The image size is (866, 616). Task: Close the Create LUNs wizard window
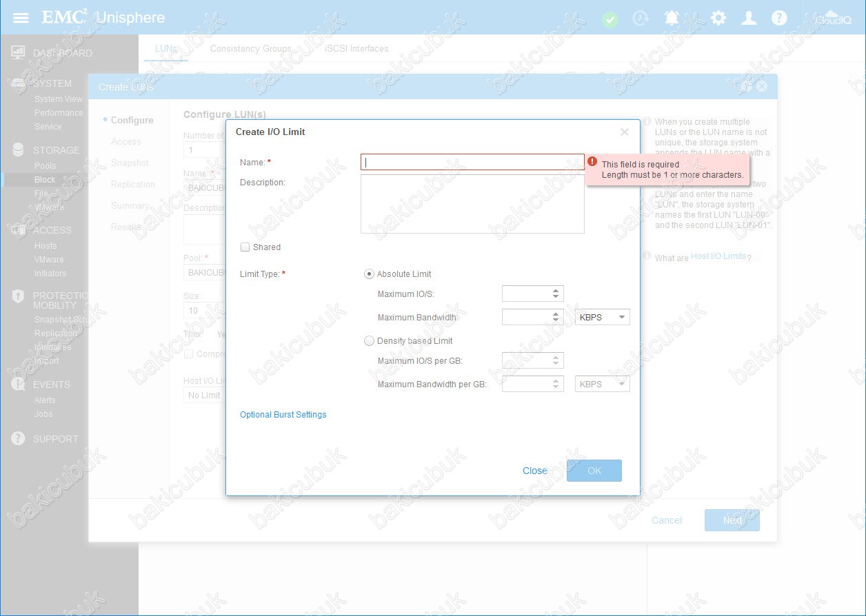click(x=762, y=86)
